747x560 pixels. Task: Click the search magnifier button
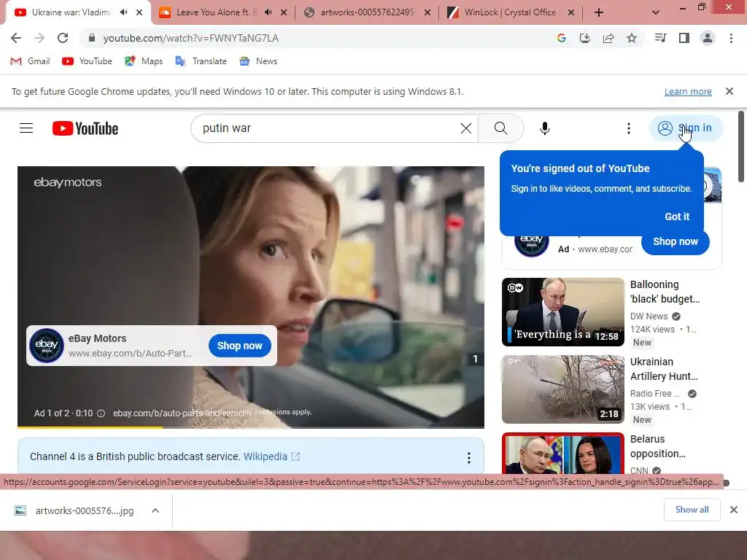coord(500,128)
